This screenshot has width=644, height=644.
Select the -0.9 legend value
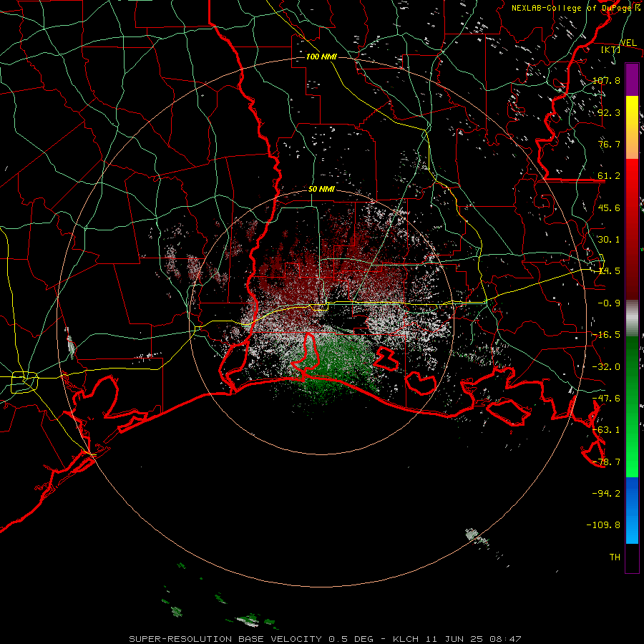pyautogui.click(x=609, y=303)
